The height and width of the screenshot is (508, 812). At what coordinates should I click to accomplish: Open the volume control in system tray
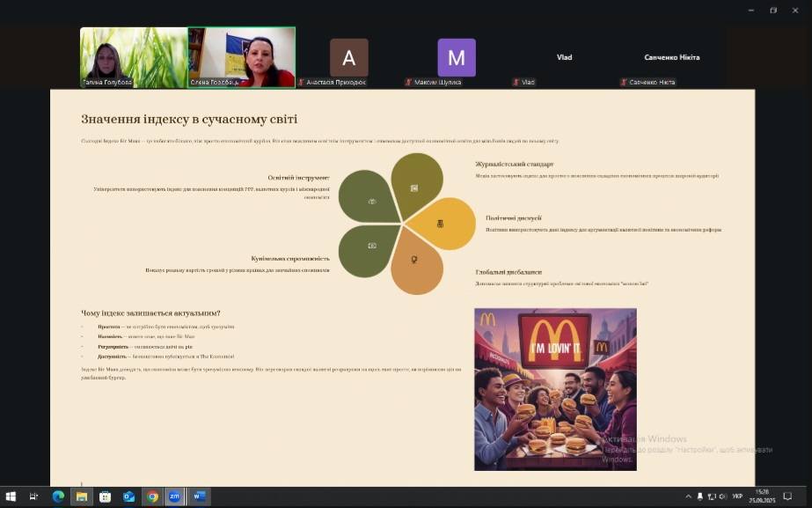(722, 497)
